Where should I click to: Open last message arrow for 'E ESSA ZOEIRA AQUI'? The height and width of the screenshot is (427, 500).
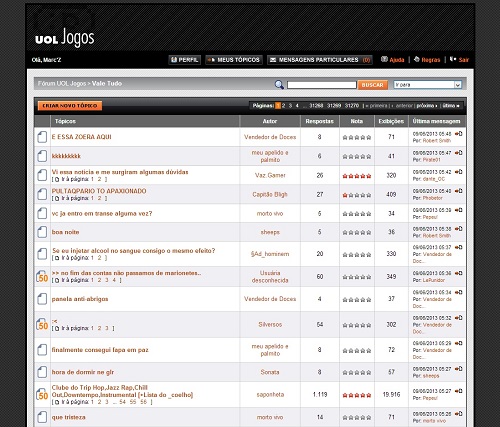[459, 134]
